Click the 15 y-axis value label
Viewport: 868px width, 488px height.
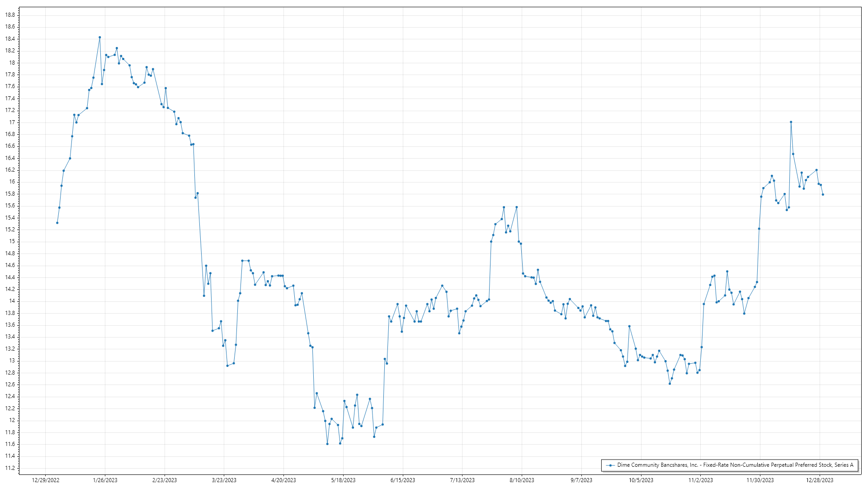(x=12, y=241)
